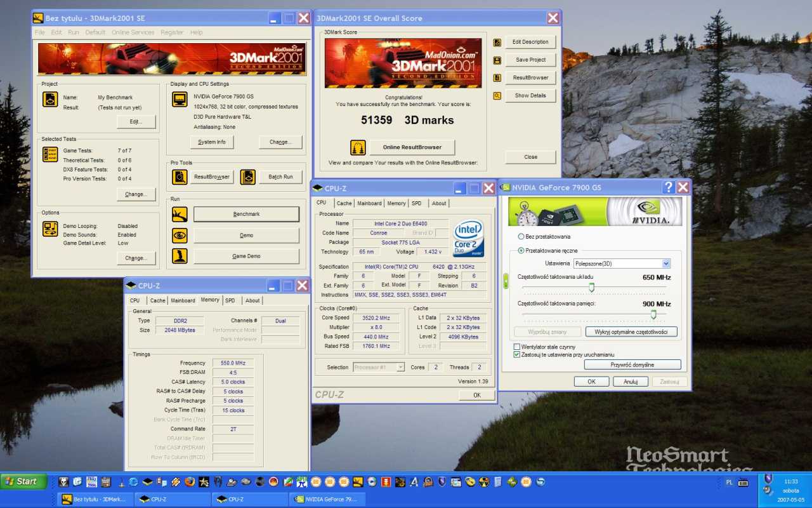Screen dimensions: 812x508
Task: Click Close in the Overall Score window
Action: 530,157
